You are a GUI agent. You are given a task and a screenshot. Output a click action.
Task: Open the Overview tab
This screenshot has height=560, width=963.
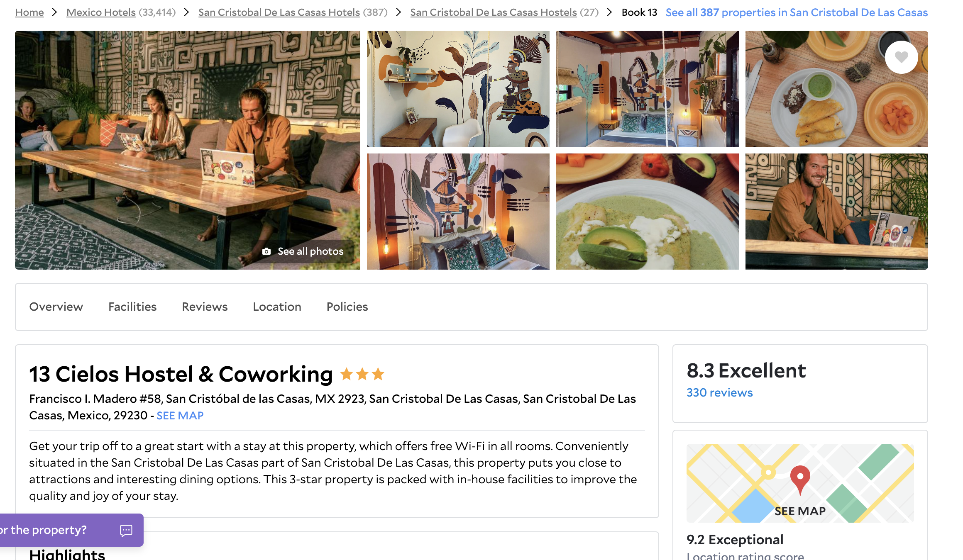(56, 307)
